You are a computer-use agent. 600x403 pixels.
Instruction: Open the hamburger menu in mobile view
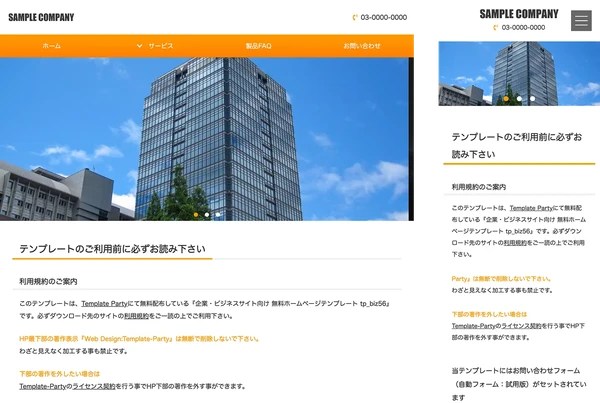click(x=581, y=20)
